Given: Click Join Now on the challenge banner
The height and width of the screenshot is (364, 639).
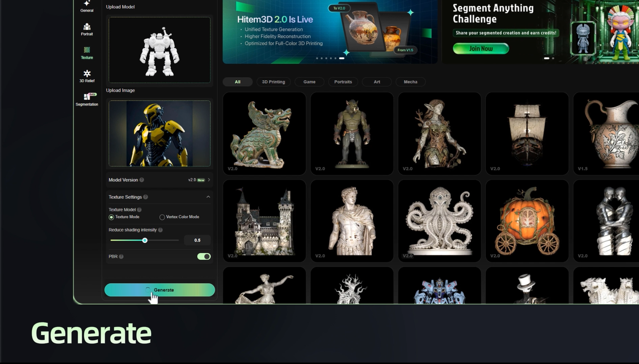Looking at the screenshot, I should click(x=481, y=48).
